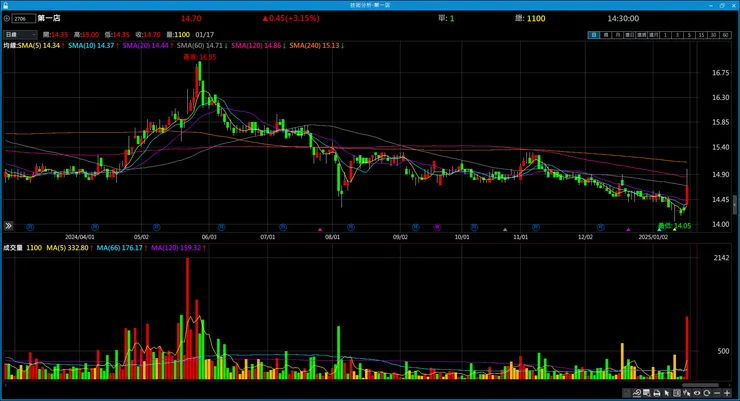Click the 成交量 volume panel label
Viewport: 740px width, 401px height.
[13, 248]
